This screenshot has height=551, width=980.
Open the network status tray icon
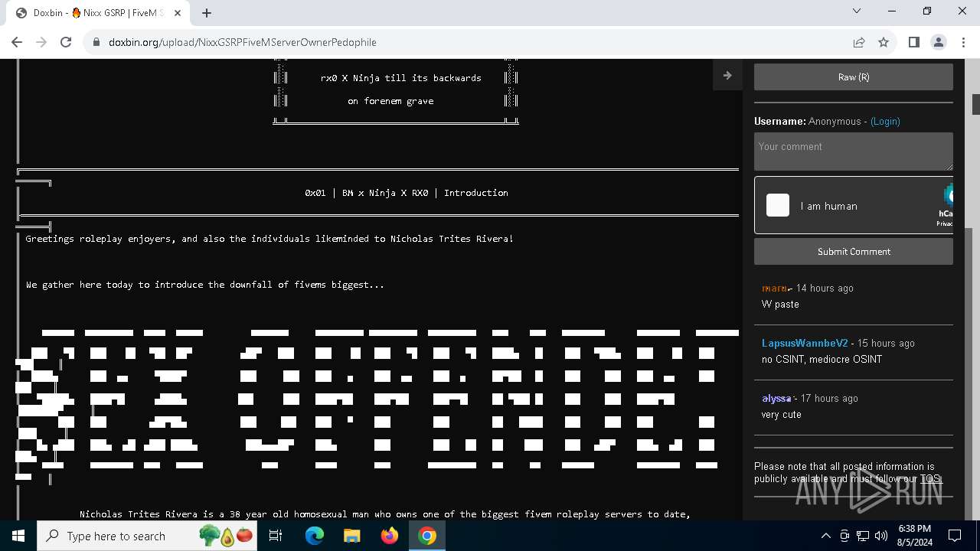click(863, 536)
